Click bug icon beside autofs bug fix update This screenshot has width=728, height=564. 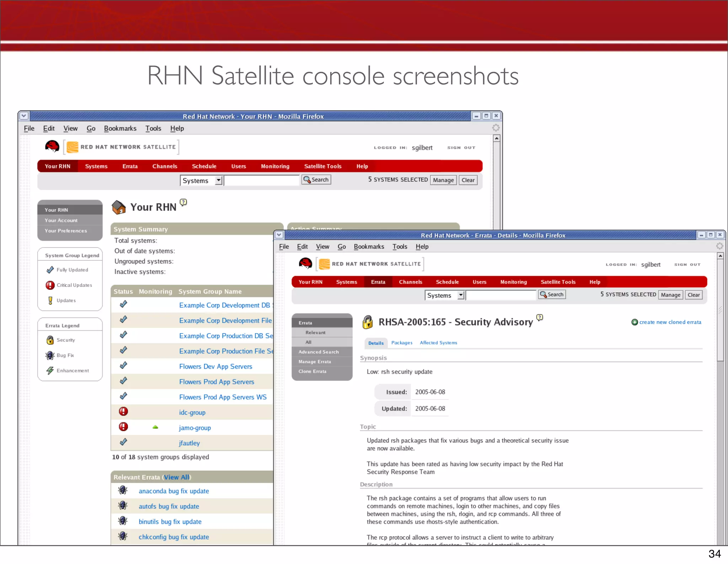123,505
